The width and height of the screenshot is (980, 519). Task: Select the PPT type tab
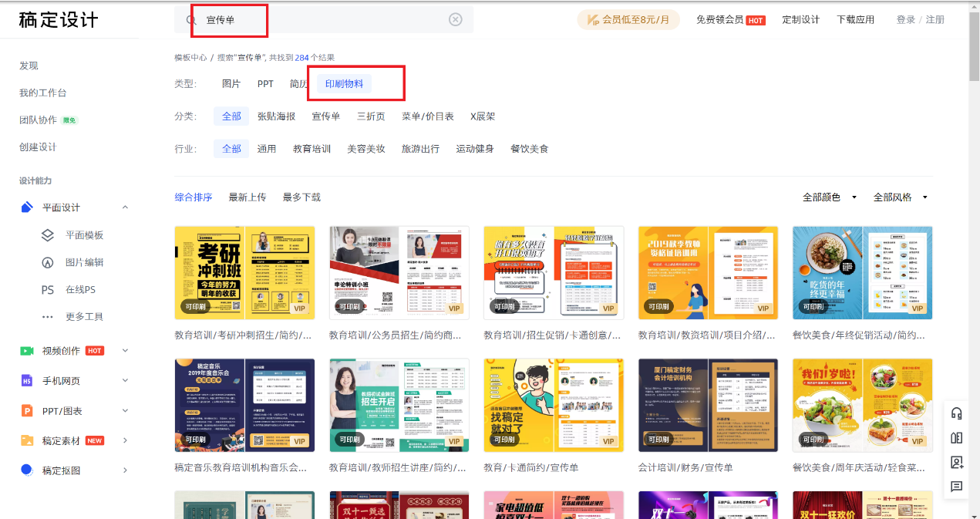[x=265, y=84]
